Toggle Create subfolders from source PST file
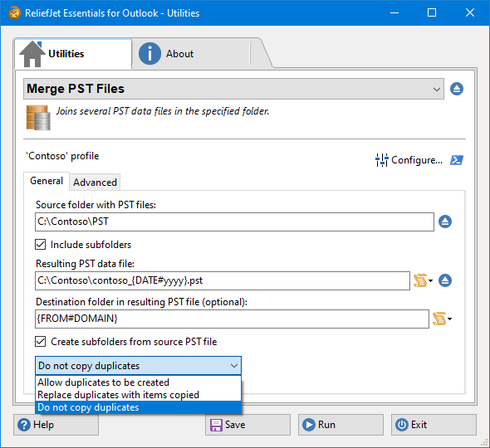The height and width of the screenshot is (448, 490). point(41,342)
